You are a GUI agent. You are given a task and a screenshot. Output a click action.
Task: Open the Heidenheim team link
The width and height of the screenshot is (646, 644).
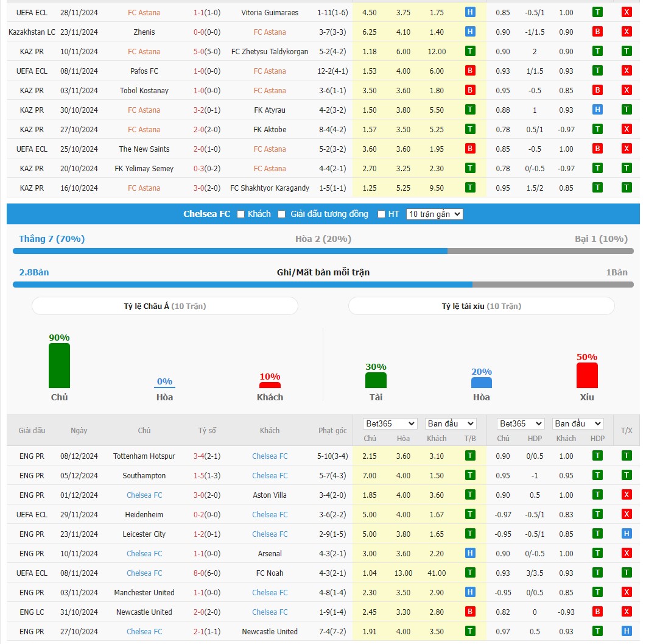pyautogui.click(x=144, y=515)
